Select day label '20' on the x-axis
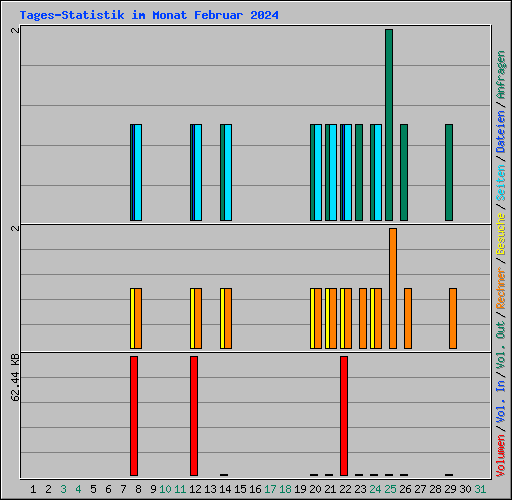This screenshot has width=512, height=500. tap(315, 489)
